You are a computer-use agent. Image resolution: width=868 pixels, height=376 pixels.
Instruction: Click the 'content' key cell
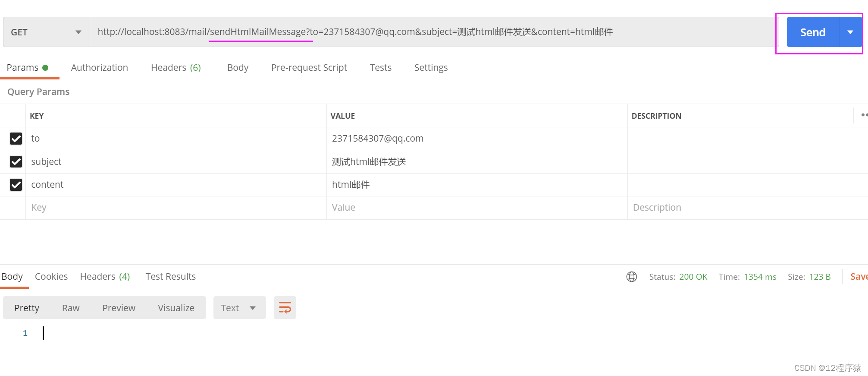(x=176, y=185)
